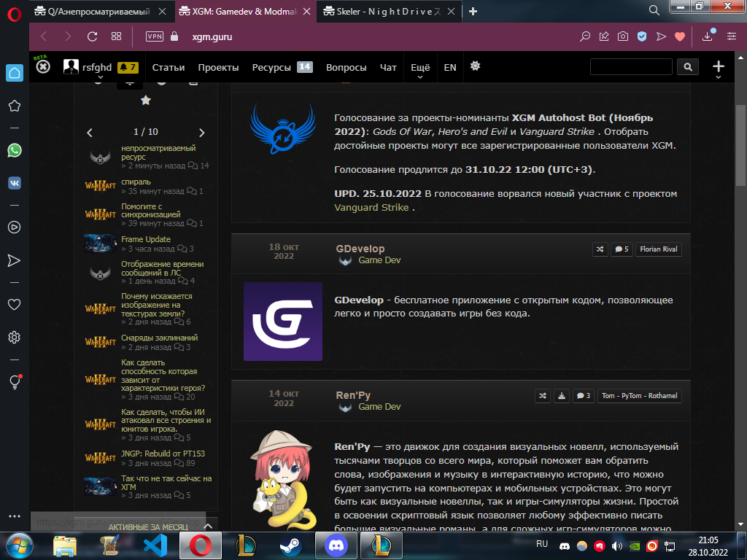Toggle the bookmark heart in address bar
The height and width of the screenshot is (560, 747).
[x=680, y=36]
